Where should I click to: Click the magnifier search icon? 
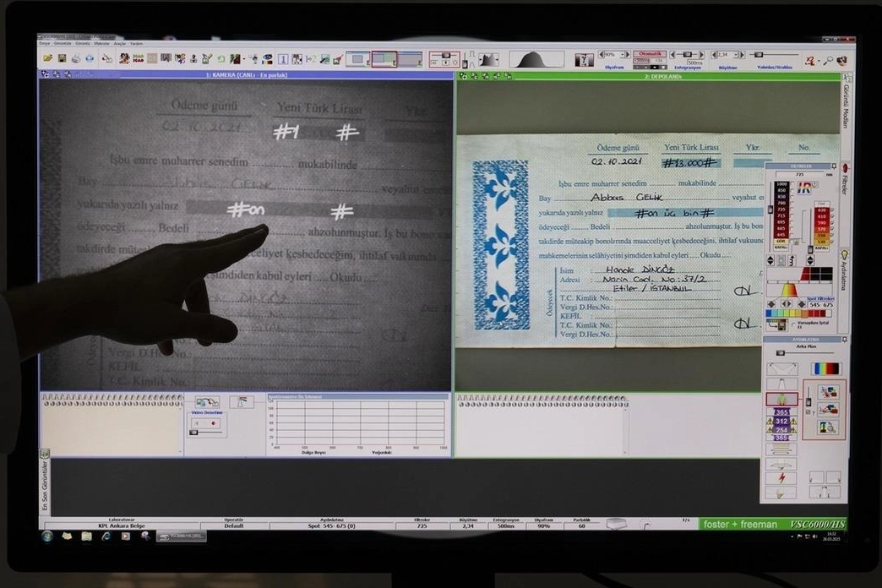tap(828, 60)
